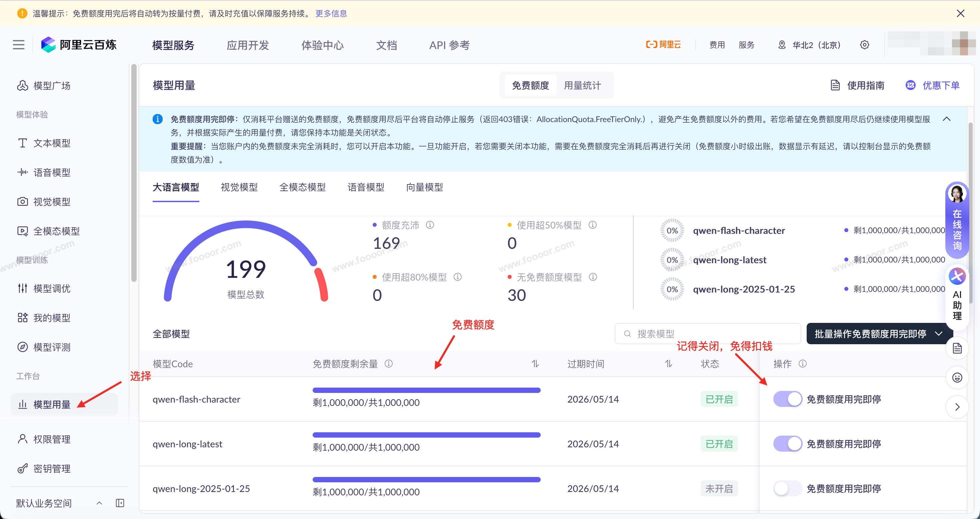Open the AI助理 assistant icon
The height and width of the screenshot is (519, 980).
coord(957,277)
